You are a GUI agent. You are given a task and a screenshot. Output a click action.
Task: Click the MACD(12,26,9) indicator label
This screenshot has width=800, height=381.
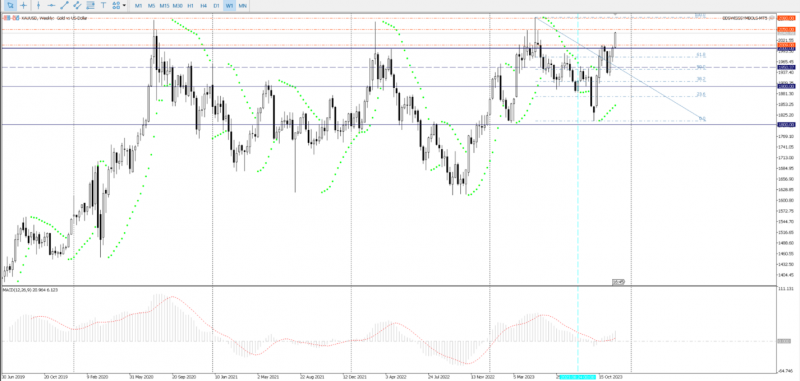[30, 290]
